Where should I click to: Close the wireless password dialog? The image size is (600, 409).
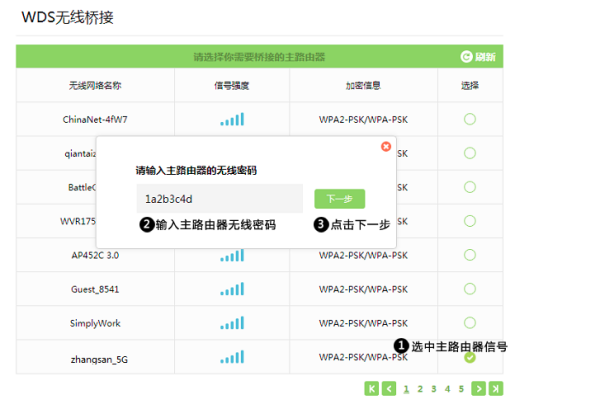click(386, 146)
